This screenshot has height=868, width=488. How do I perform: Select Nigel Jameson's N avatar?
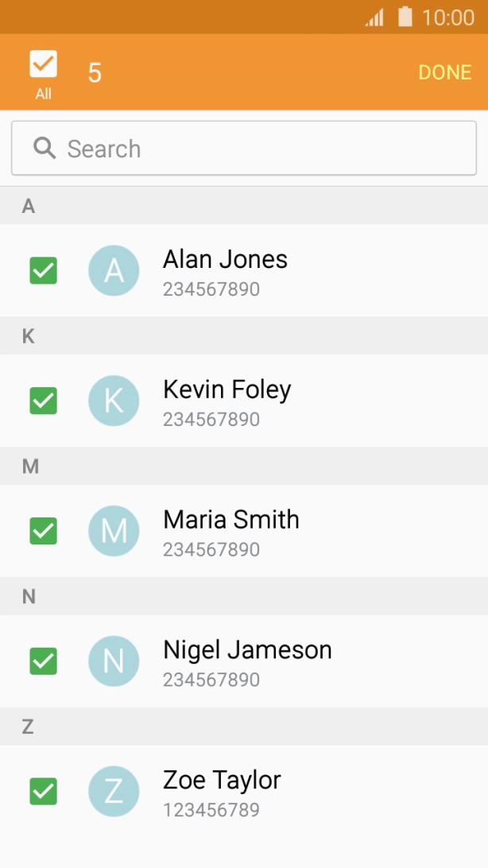click(114, 661)
